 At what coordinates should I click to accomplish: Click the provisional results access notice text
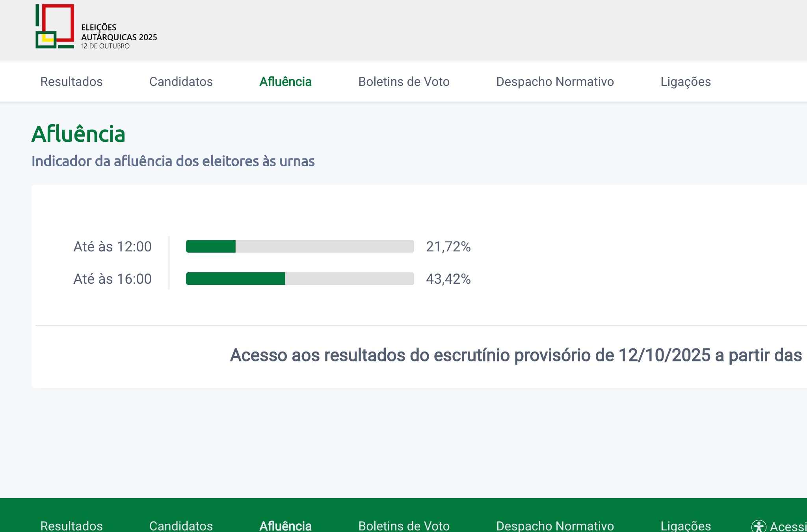click(515, 355)
